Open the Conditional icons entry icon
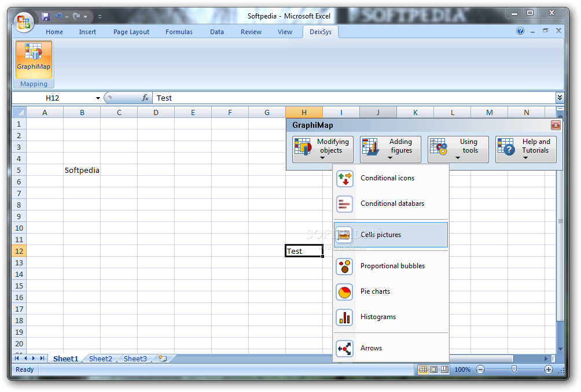Viewport: 581px width, 392px height. tap(344, 178)
